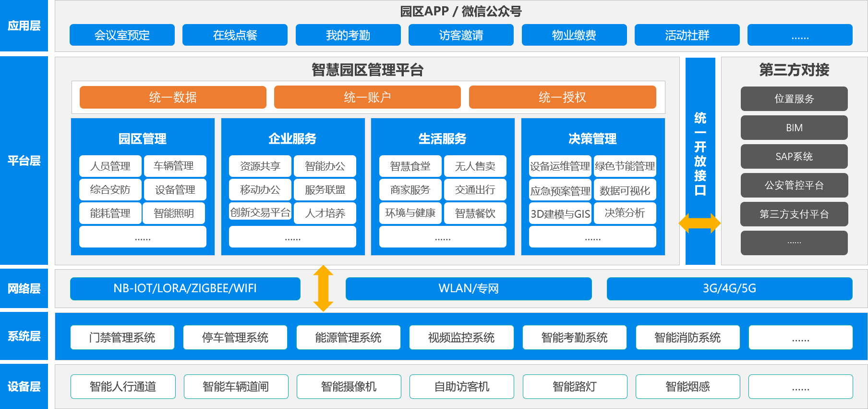The height and width of the screenshot is (409, 868).
Task: Select the 3D建模与GIS cell
Action: pos(560,213)
